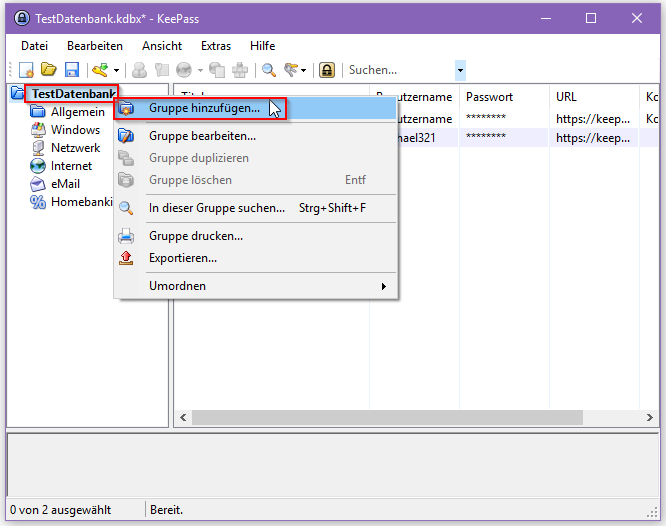Choose Gruppe drucken... menu entry
The width and height of the screenshot is (666, 526).
click(x=256, y=236)
